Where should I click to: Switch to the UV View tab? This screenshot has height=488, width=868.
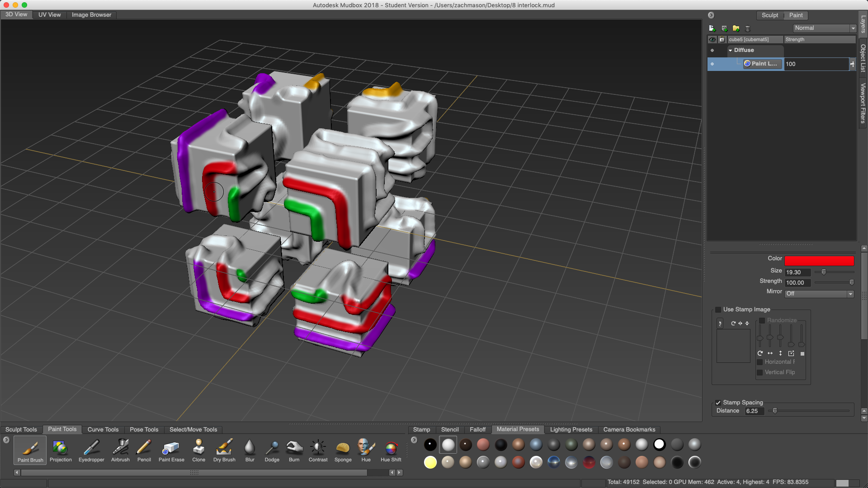point(49,14)
